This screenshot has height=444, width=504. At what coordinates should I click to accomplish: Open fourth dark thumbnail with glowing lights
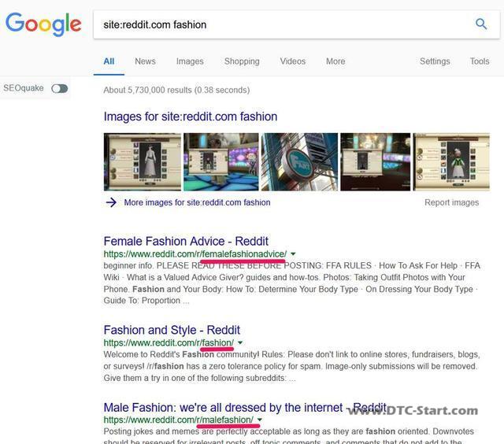[x=376, y=162]
